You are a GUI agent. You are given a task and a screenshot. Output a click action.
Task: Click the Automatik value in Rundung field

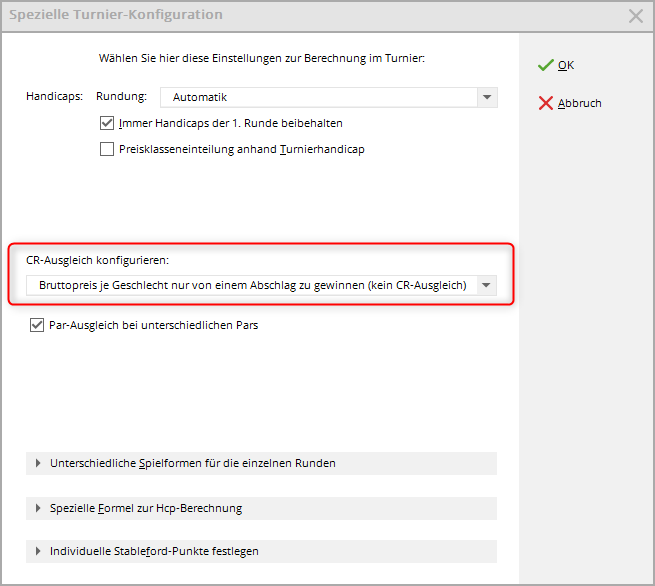[200, 97]
